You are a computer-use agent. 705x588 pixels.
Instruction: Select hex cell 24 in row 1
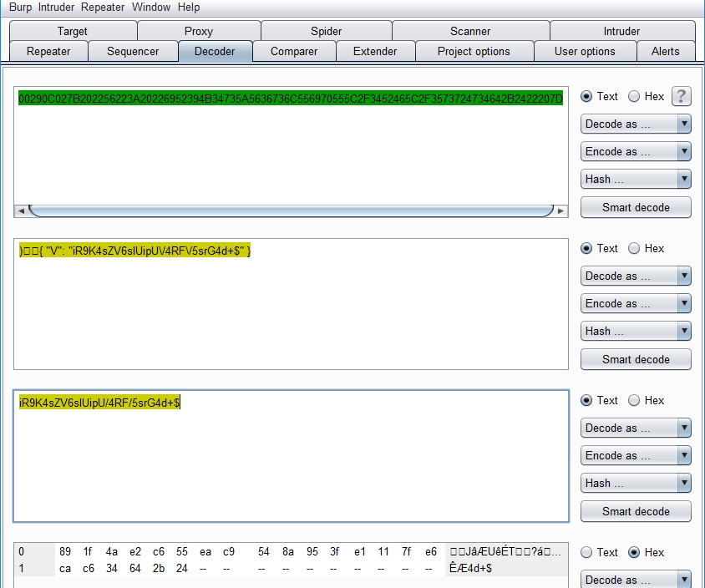point(181,568)
